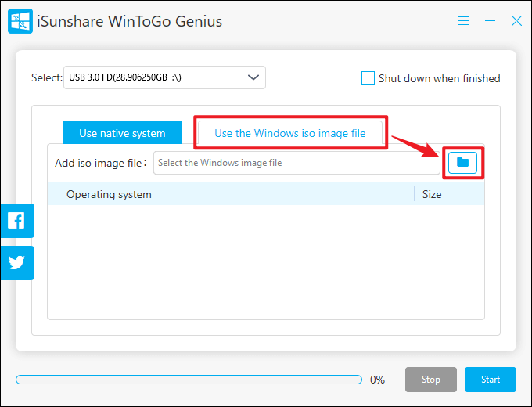
Task: Open the Facebook share icon
Action: (x=17, y=221)
